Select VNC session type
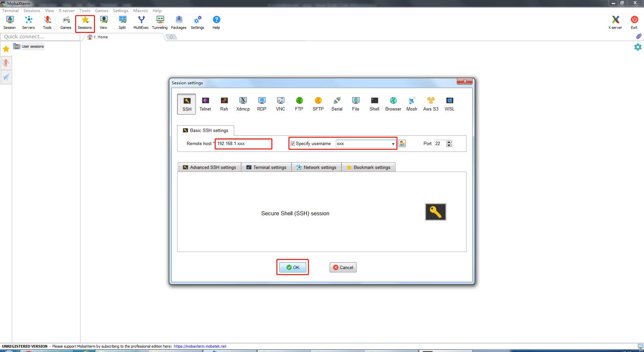The width and height of the screenshot is (644, 352). click(280, 104)
